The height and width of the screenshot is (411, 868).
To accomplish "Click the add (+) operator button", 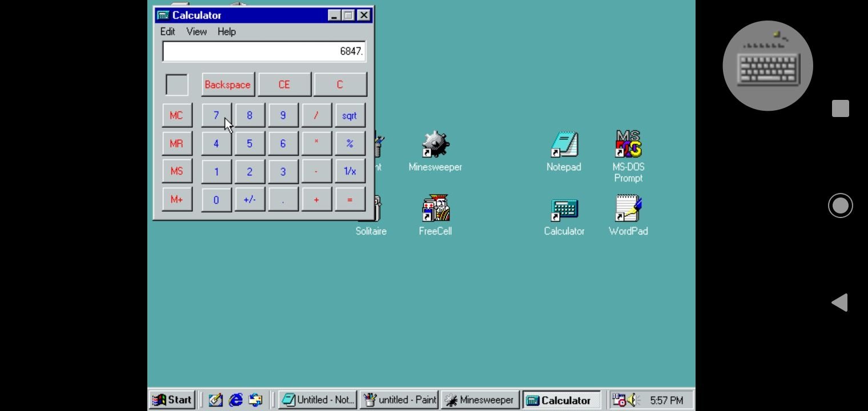I will coord(316,199).
